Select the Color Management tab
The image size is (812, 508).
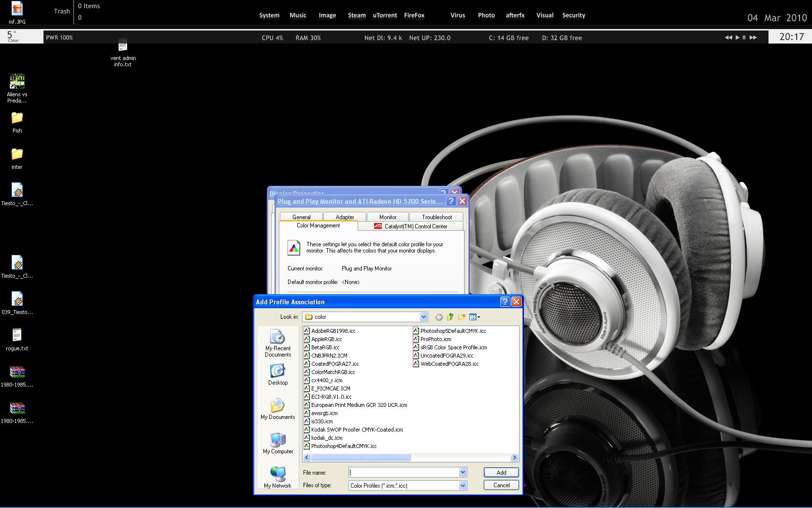click(319, 225)
